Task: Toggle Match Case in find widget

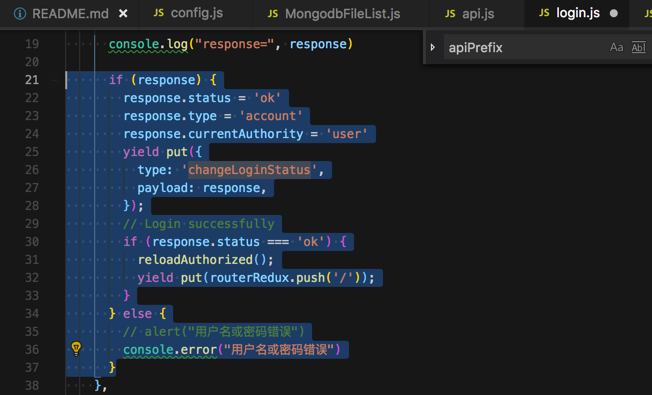Action: pos(616,47)
